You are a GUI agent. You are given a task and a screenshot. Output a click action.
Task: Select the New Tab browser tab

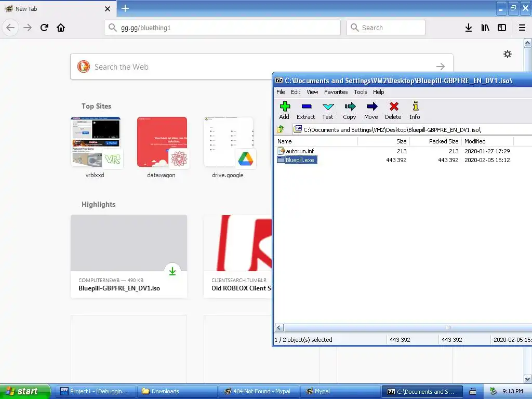(x=58, y=8)
